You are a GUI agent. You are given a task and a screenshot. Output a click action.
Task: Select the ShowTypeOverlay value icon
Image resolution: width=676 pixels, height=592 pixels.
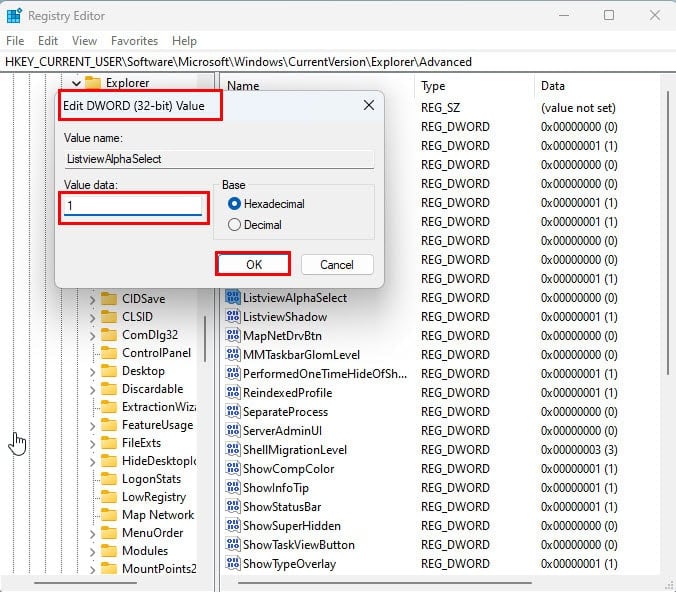(233, 563)
